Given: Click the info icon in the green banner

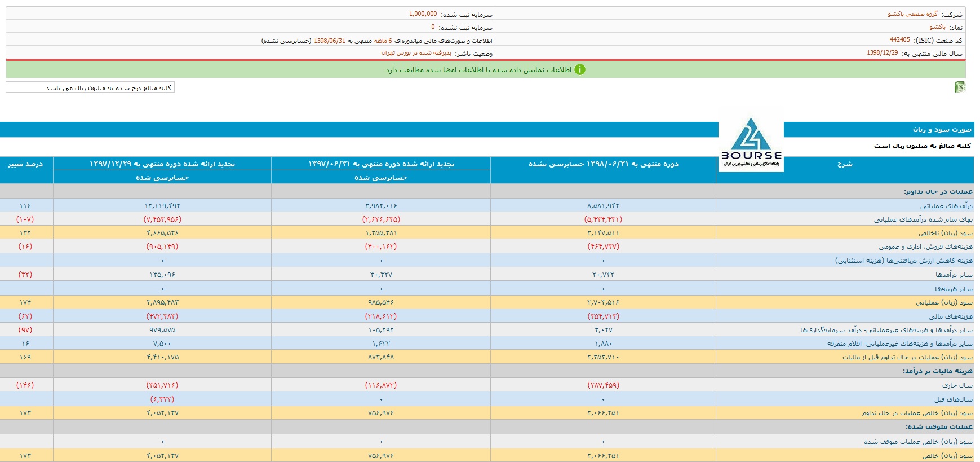Looking at the screenshot, I should [x=580, y=69].
